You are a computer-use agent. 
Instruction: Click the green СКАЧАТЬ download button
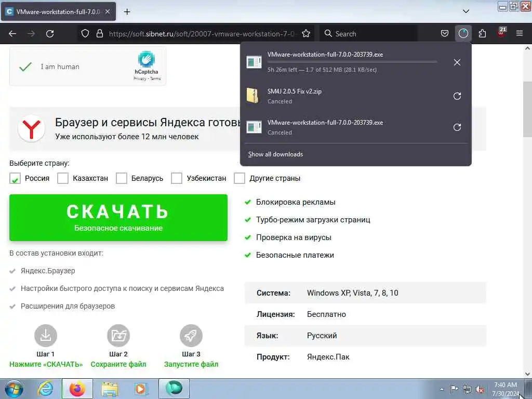(x=118, y=218)
